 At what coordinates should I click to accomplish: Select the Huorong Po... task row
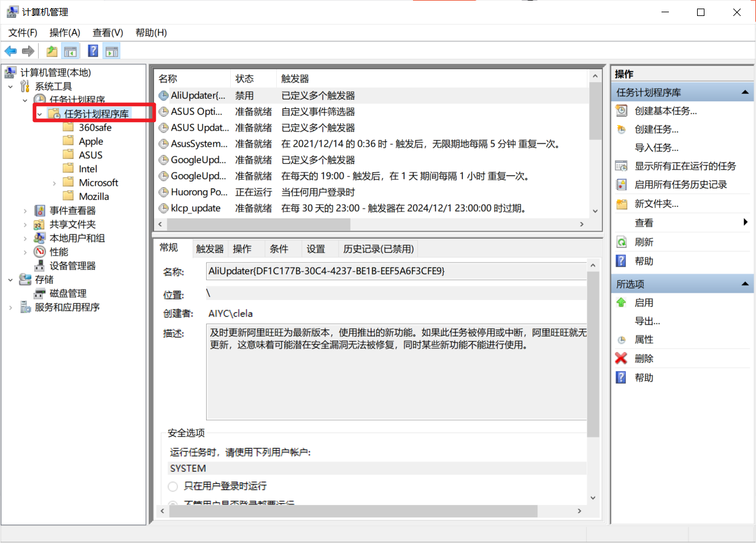371,192
